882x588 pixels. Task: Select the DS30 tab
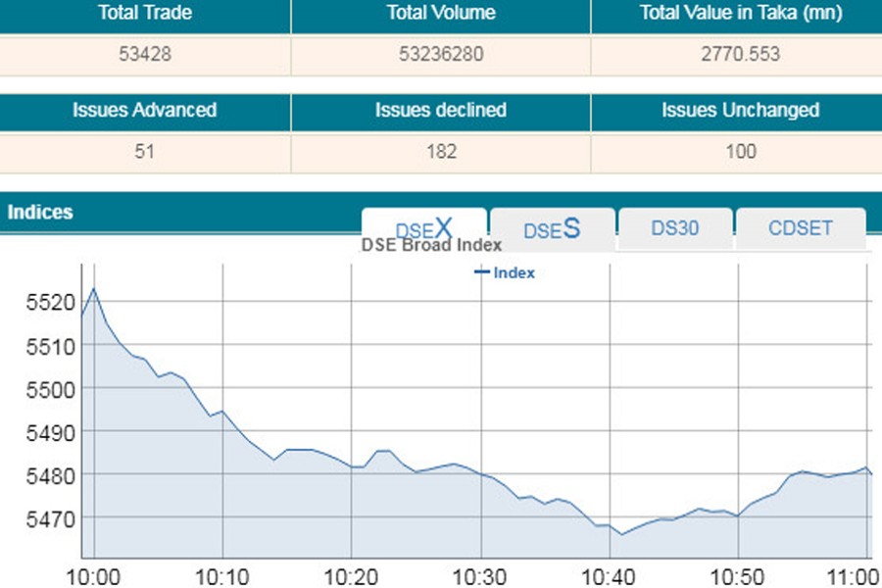(x=675, y=228)
